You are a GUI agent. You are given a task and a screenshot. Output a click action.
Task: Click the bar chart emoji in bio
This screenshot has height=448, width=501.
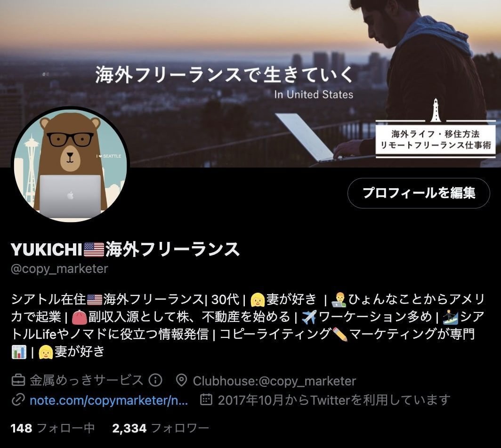click(x=19, y=352)
